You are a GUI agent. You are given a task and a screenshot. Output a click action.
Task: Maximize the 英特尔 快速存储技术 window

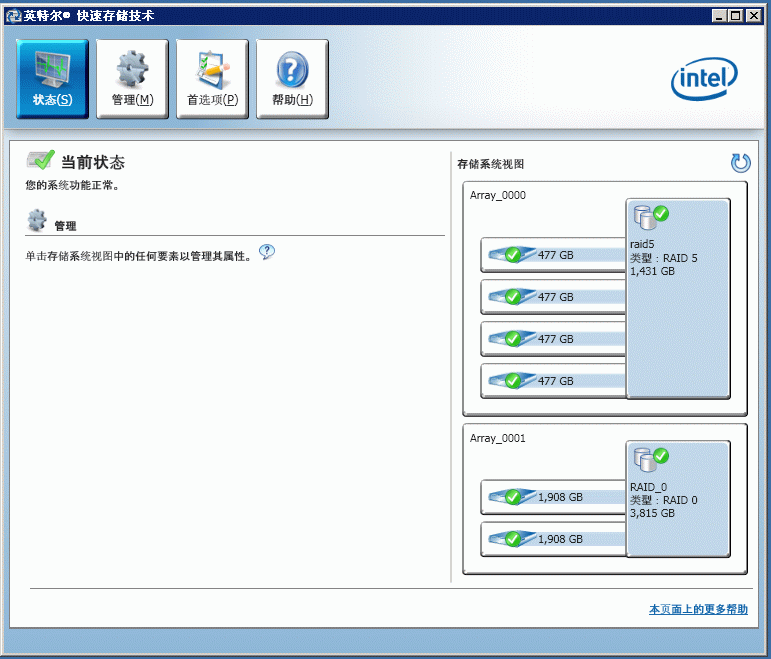[x=736, y=16]
